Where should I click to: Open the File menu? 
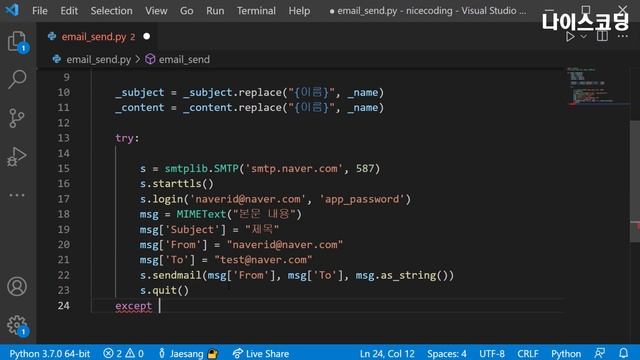tap(40, 11)
